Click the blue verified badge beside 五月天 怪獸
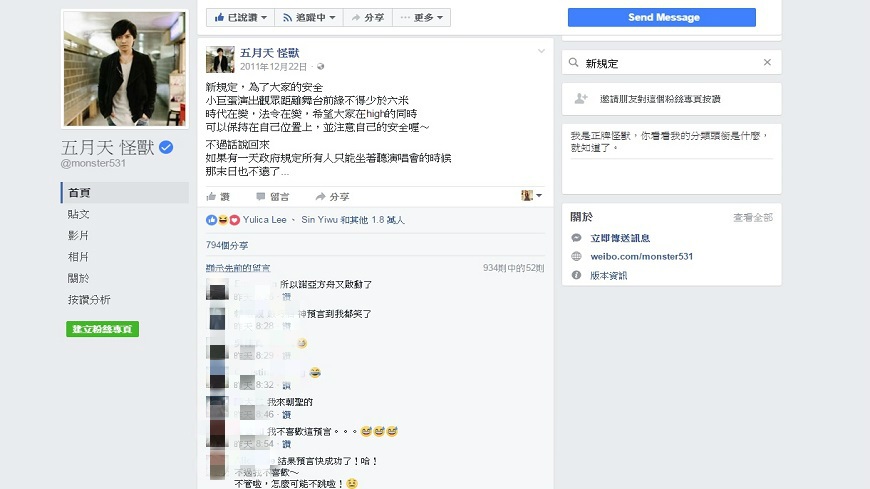Screen dimensions: 870x489 (166, 147)
